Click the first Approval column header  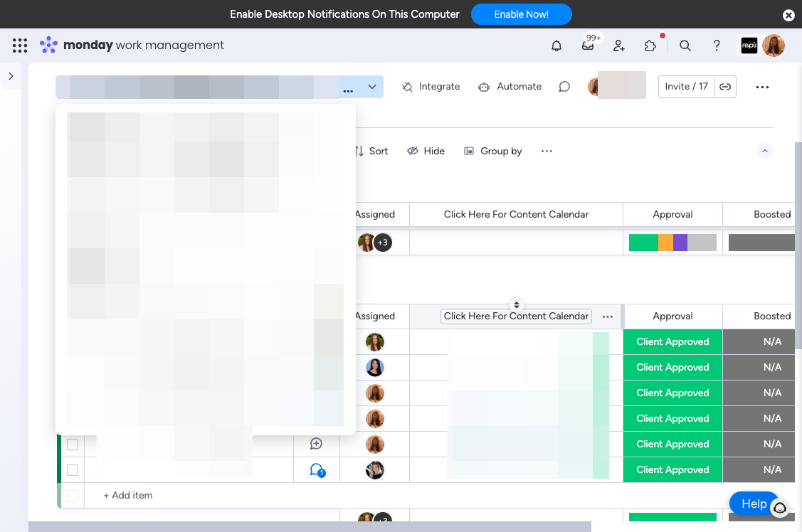672,214
